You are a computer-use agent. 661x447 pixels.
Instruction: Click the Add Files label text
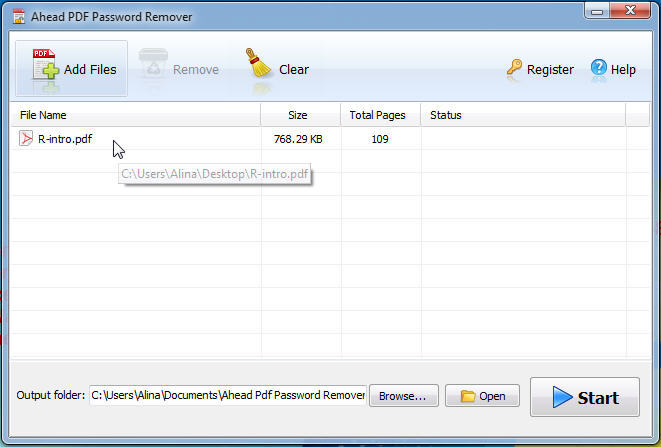[90, 69]
